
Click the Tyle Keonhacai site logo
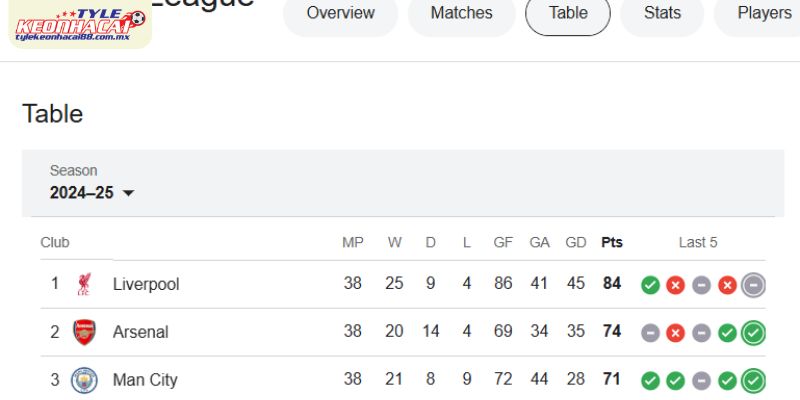tap(78, 24)
